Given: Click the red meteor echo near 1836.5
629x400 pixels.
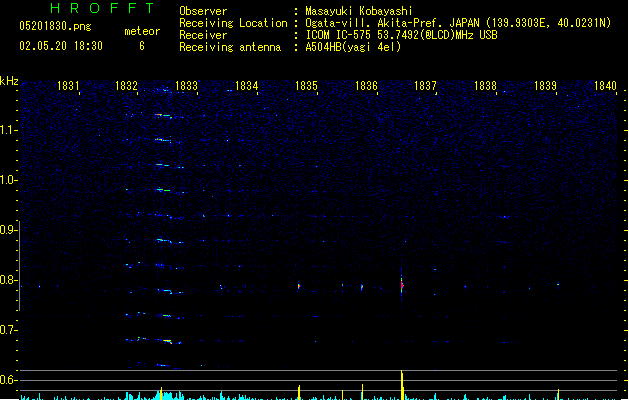Looking at the screenshot, I should tap(402, 285).
